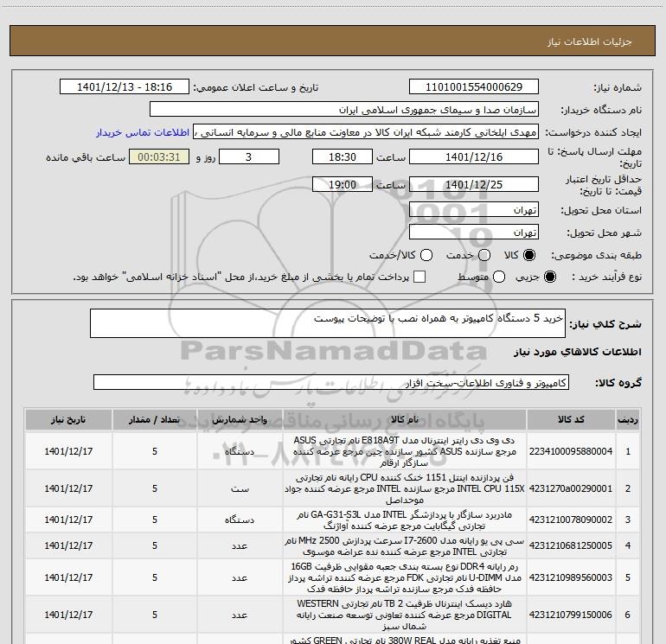Select the کالا/خدمت radio button
Viewport: 666px width, 644px height.
click(426, 255)
